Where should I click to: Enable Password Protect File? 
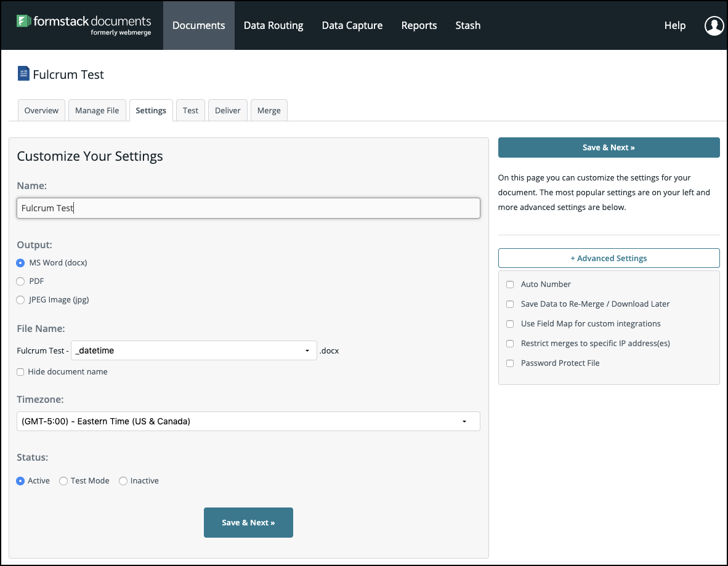pos(510,363)
